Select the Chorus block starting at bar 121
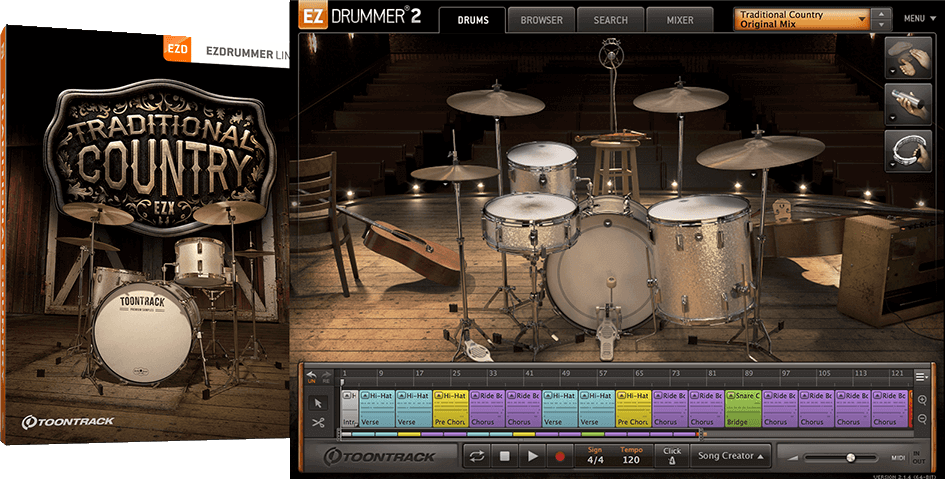Screen dimensions: 945x479 [x=890, y=409]
